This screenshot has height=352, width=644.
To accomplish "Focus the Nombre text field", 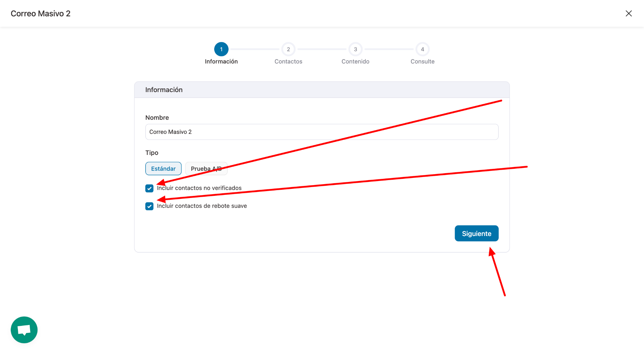I will coord(321,132).
